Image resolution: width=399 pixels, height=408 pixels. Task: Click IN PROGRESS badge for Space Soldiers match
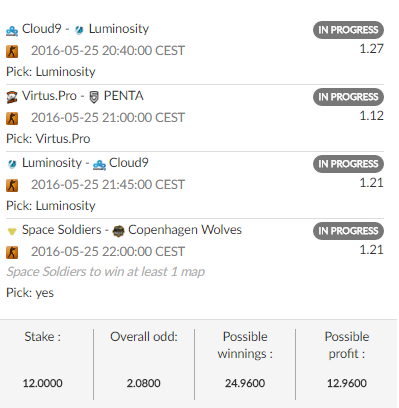[348, 231]
